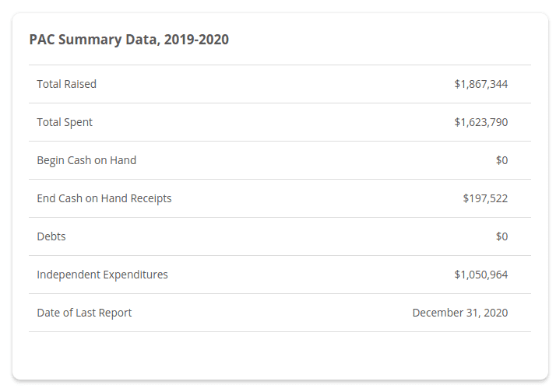556x392 pixels.
Task: Click the middle of the Debts row
Action: point(280,236)
